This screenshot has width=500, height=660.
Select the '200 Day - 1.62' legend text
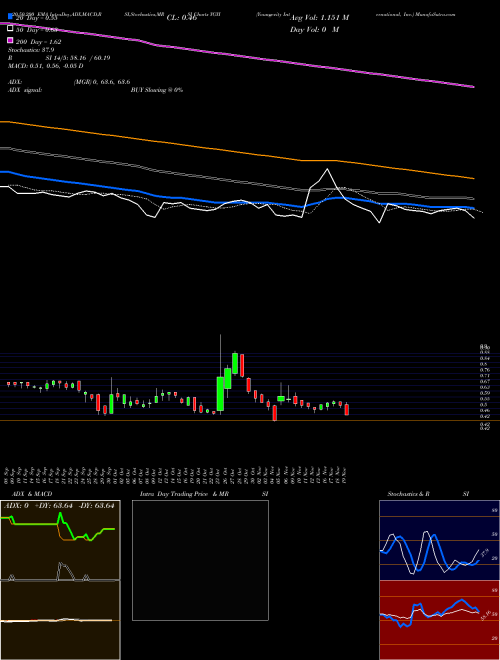click(39, 42)
